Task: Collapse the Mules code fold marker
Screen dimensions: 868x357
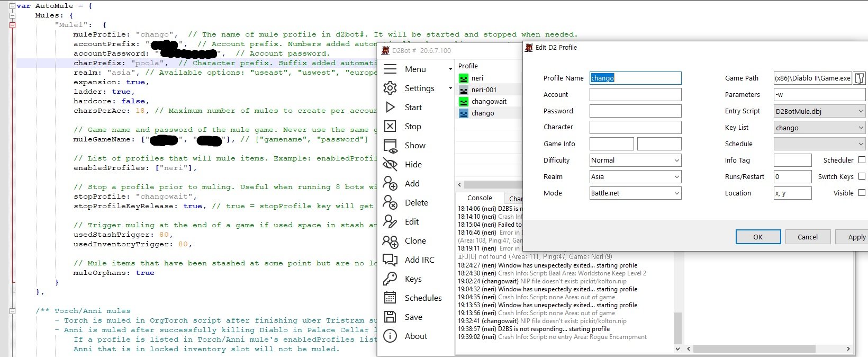Action: [x=12, y=15]
